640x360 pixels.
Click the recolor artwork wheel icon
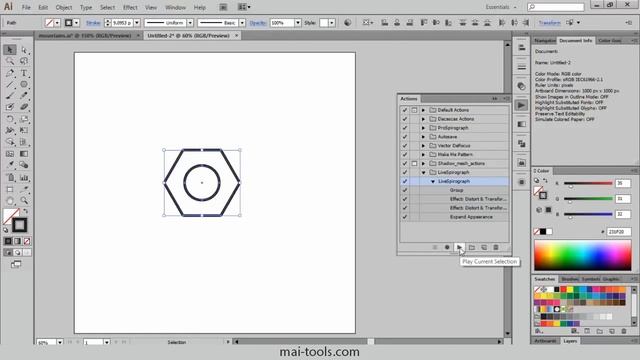pyautogui.click(x=347, y=23)
